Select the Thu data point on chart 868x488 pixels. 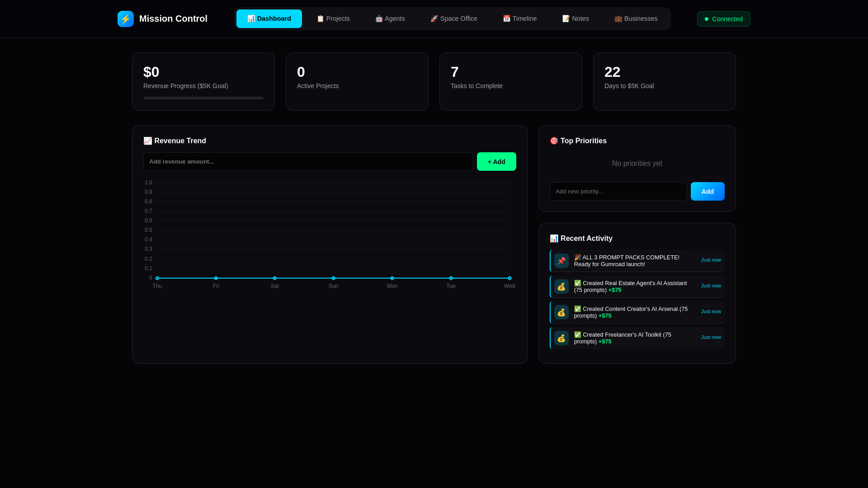(x=157, y=278)
